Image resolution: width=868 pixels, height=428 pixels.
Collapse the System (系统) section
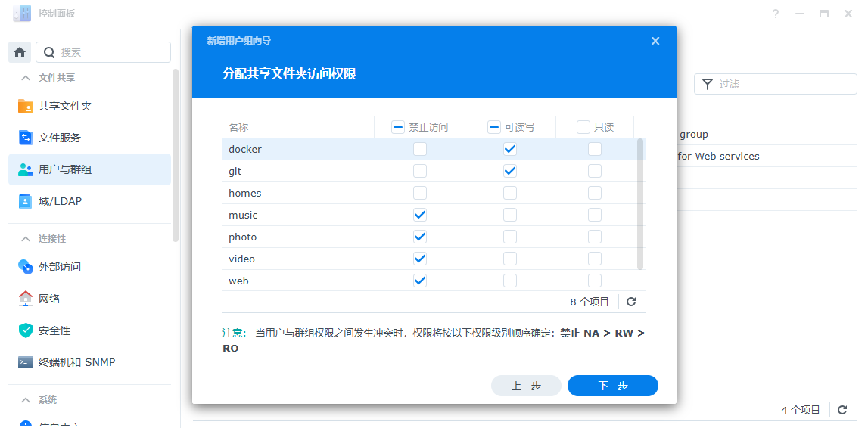point(26,400)
